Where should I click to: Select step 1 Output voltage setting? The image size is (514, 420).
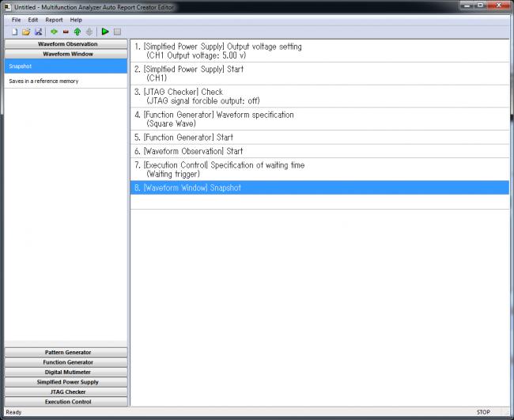point(319,51)
